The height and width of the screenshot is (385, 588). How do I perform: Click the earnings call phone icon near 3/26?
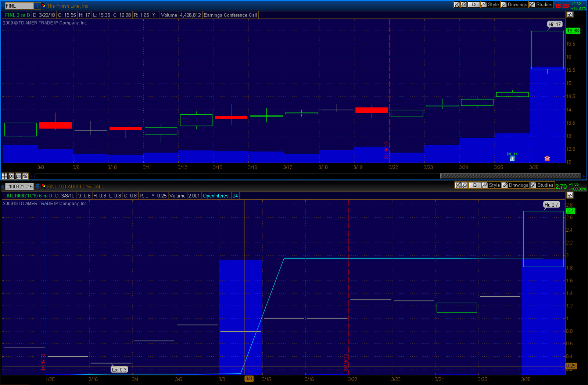coord(547,158)
